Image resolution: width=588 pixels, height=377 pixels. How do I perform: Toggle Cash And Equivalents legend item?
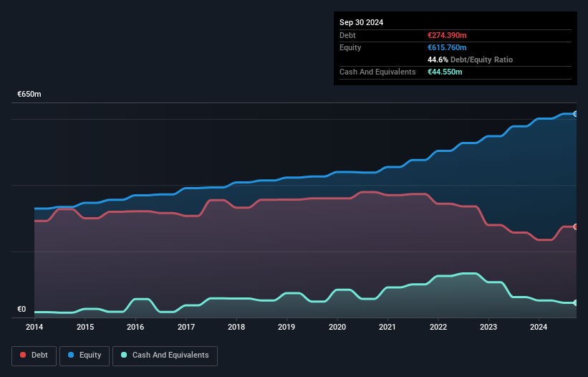pyautogui.click(x=165, y=355)
